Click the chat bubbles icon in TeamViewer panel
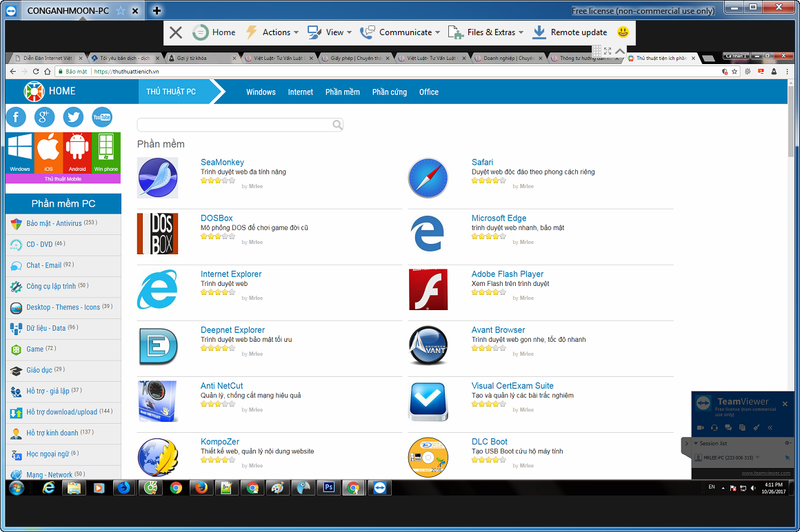The height and width of the screenshot is (532, 800). click(x=728, y=428)
